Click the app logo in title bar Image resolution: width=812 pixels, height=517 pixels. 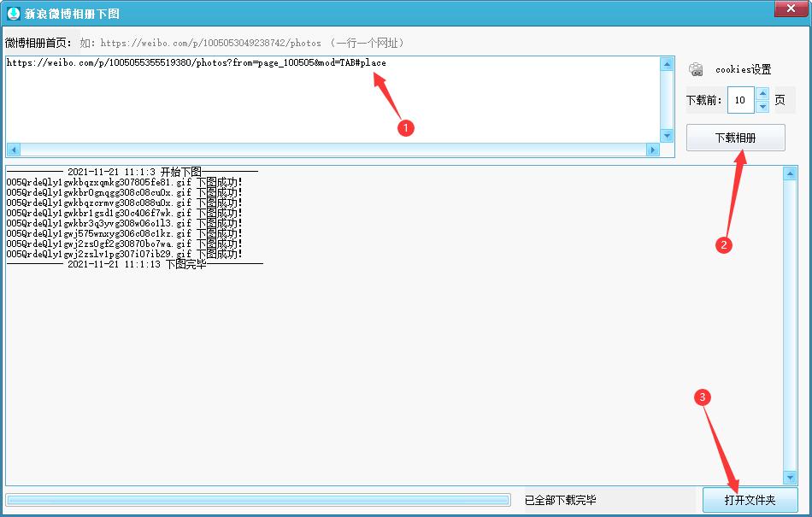click(14, 13)
